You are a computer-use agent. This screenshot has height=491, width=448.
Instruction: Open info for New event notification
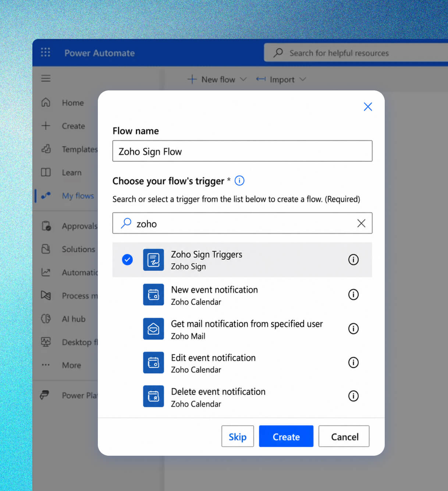point(353,294)
